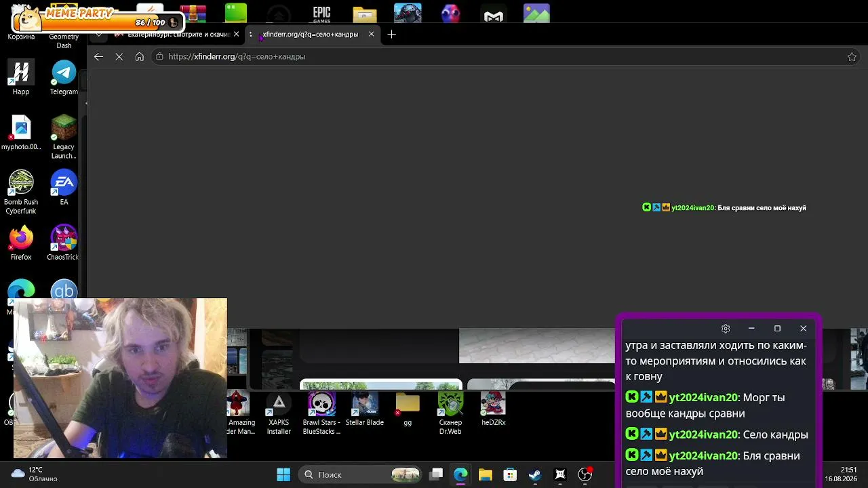
Task: Launch the Stellar Blade shortcut
Action: click(x=365, y=409)
